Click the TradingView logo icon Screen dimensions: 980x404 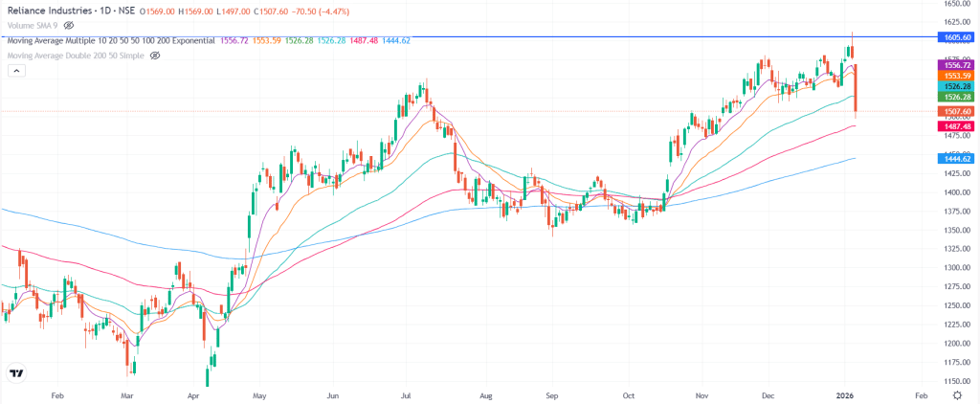point(16,373)
